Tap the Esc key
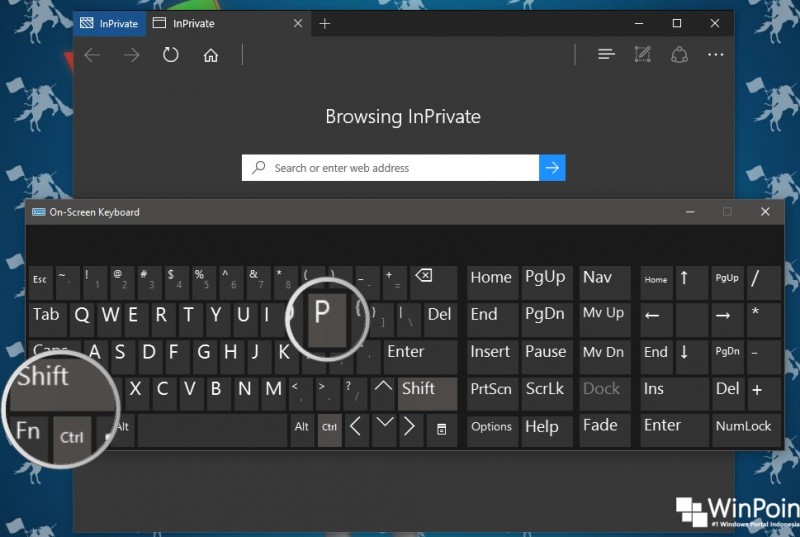The height and width of the screenshot is (537, 800). click(x=41, y=282)
